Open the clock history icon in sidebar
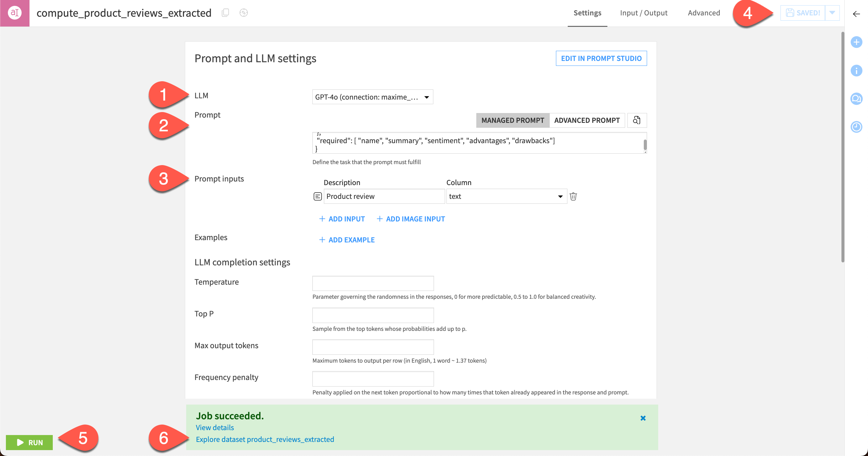The image size is (868, 456). (856, 127)
